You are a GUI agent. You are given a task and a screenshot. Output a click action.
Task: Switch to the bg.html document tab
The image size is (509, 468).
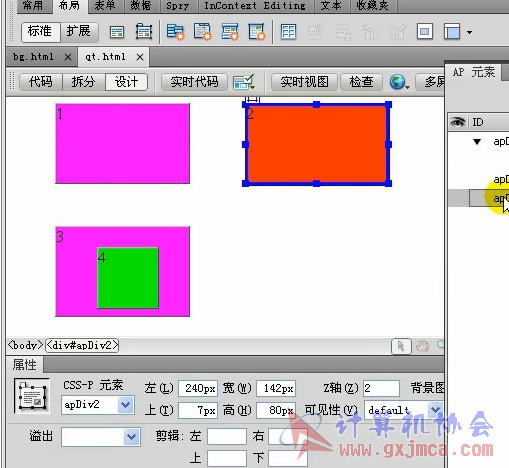33,57
